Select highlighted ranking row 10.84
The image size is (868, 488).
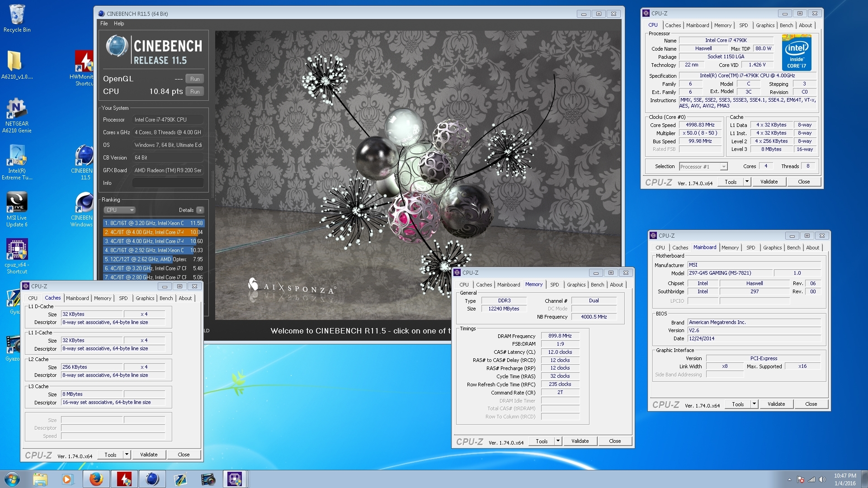tap(154, 232)
